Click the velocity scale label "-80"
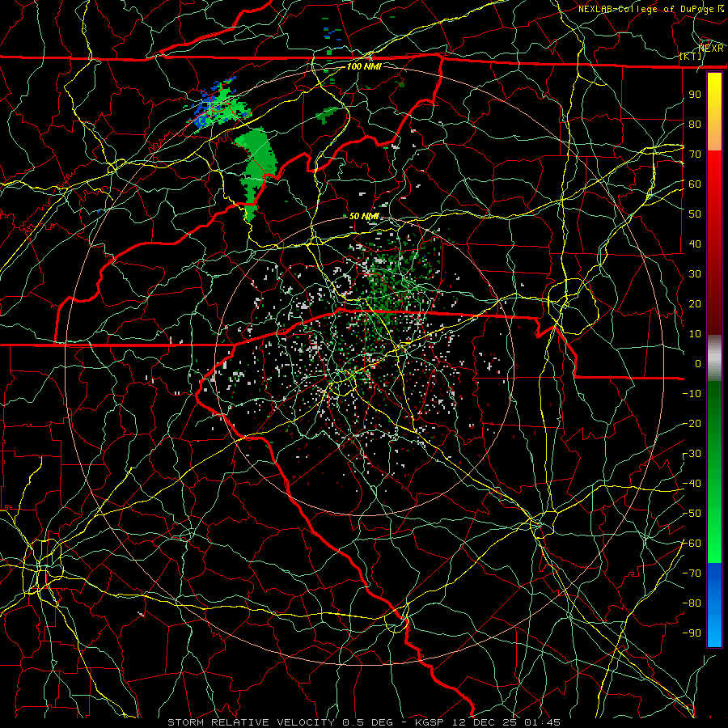The height and width of the screenshot is (728, 728). [692, 603]
